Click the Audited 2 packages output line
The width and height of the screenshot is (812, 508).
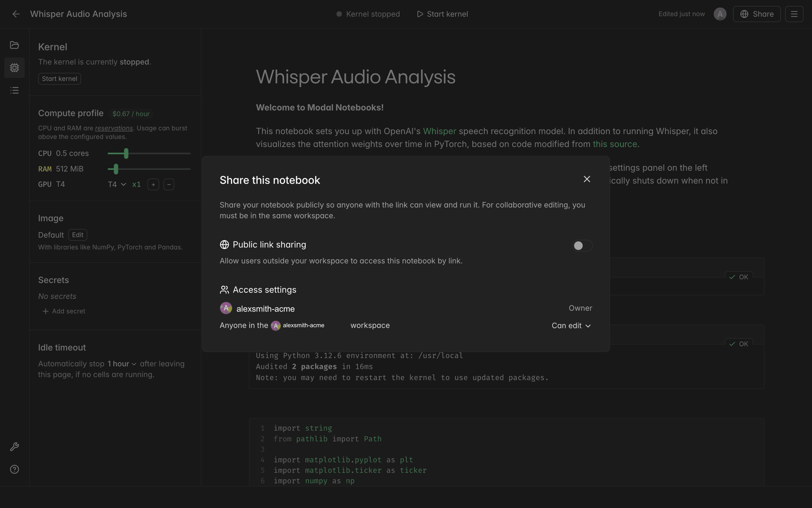pyautogui.click(x=314, y=367)
